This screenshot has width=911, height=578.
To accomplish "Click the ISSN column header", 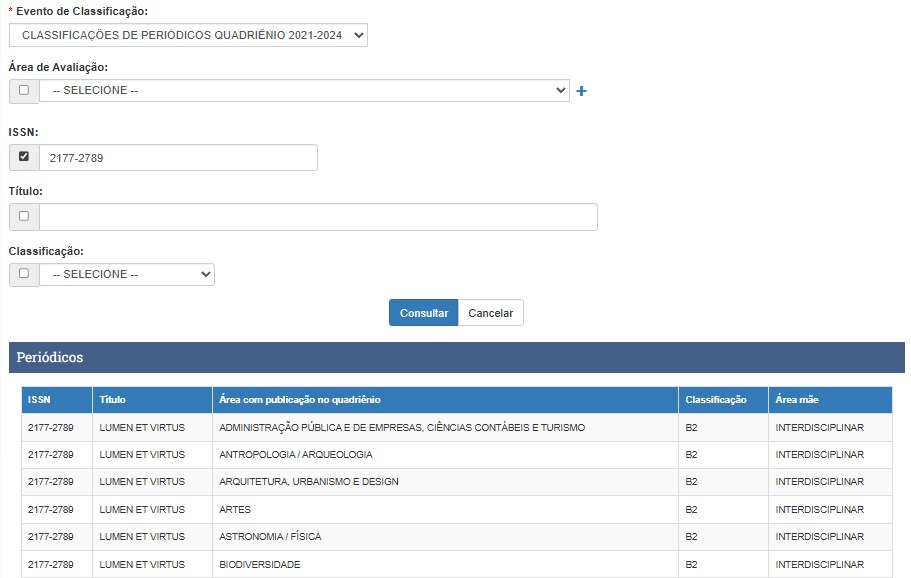I will click(x=40, y=400).
